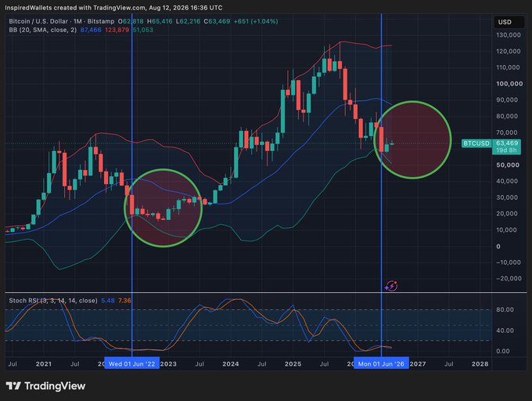This screenshot has height=401, width=532.
Task: Click the 2024 time axis label
Action: coord(230,364)
